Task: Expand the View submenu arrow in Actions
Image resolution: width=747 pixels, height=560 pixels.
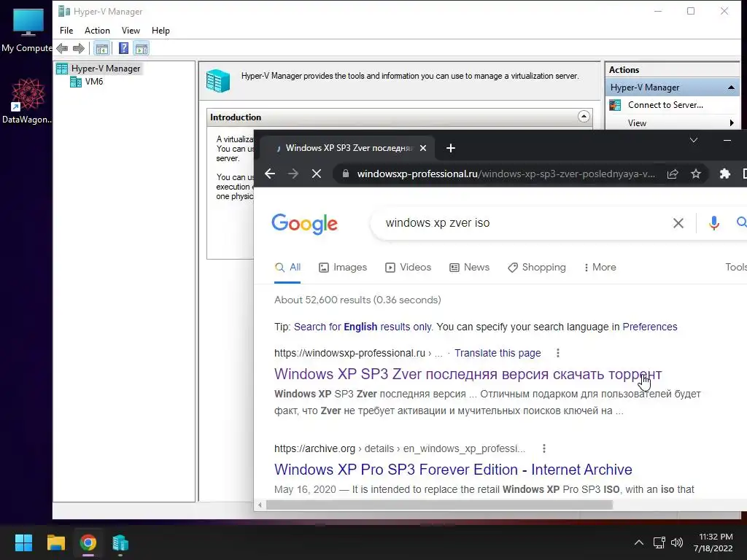Action: click(x=732, y=123)
